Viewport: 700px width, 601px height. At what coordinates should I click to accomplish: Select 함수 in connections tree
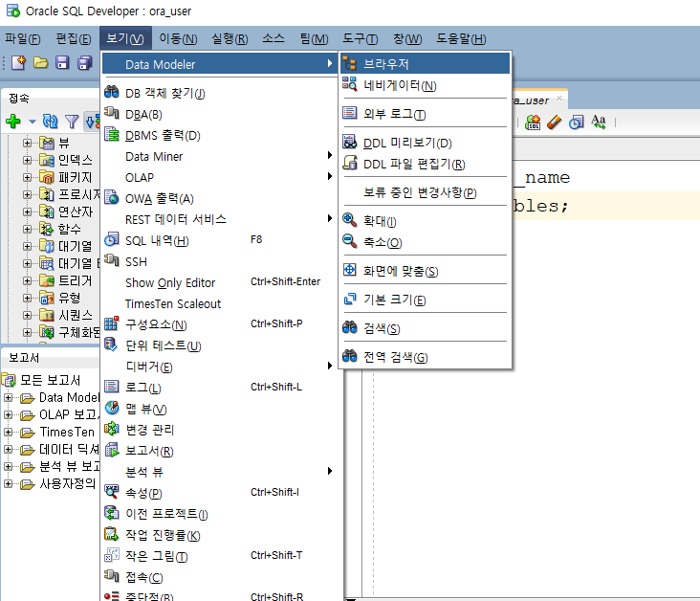click(70, 229)
